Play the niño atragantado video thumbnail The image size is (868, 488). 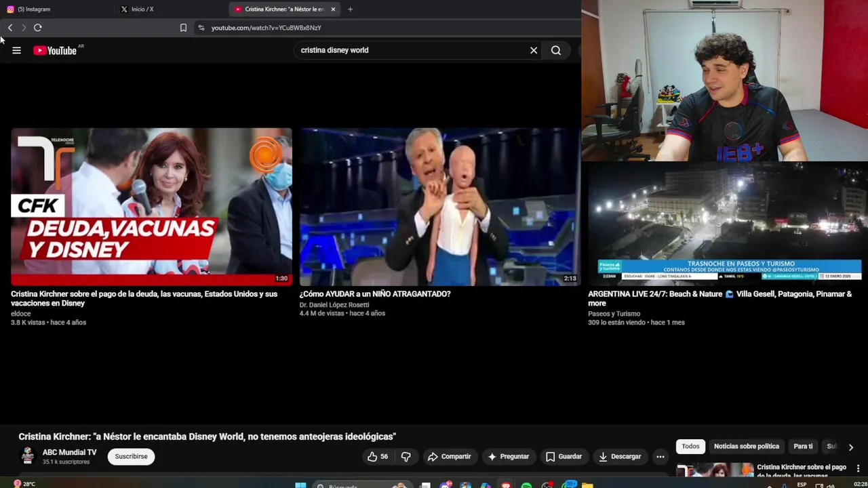coord(439,207)
